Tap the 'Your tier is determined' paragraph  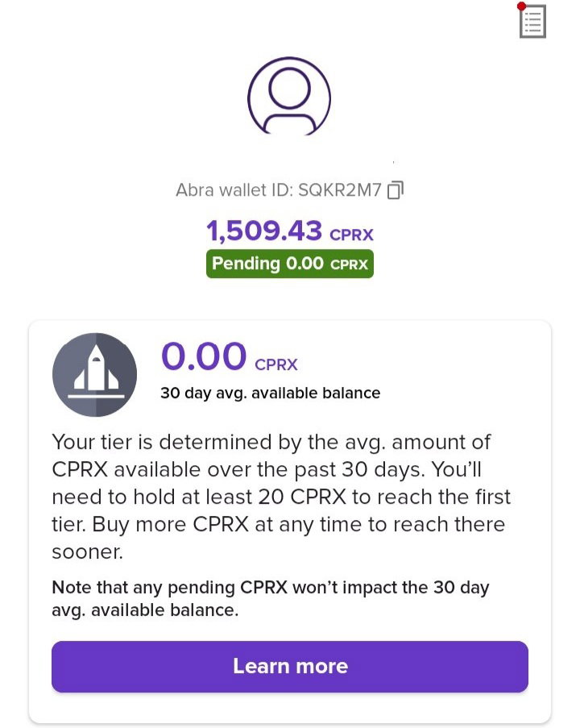pyautogui.click(x=281, y=497)
